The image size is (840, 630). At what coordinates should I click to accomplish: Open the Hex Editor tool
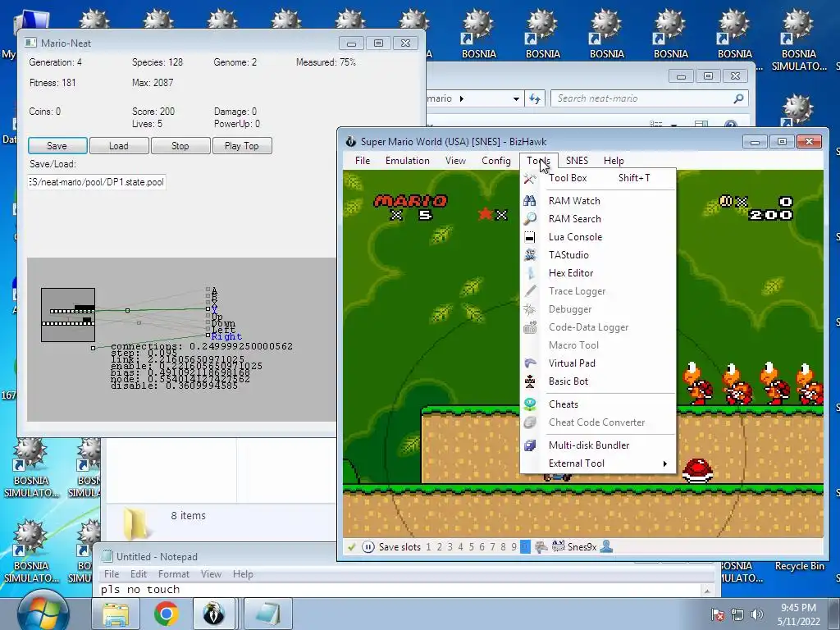click(x=598, y=273)
